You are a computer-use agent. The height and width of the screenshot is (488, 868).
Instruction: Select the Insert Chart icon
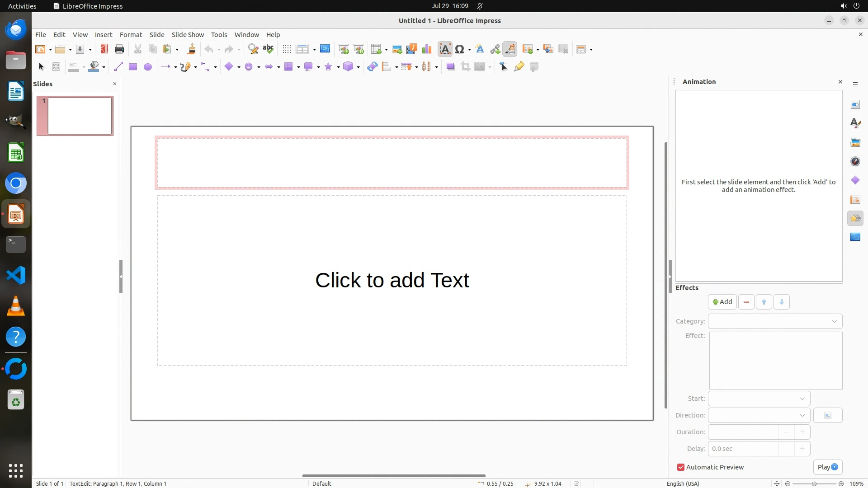(x=426, y=49)
